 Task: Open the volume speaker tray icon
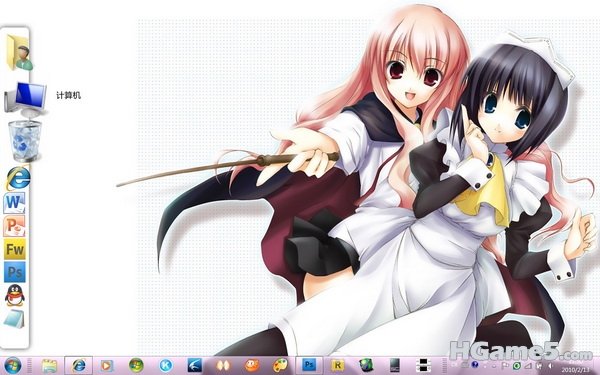pos(550,366)
